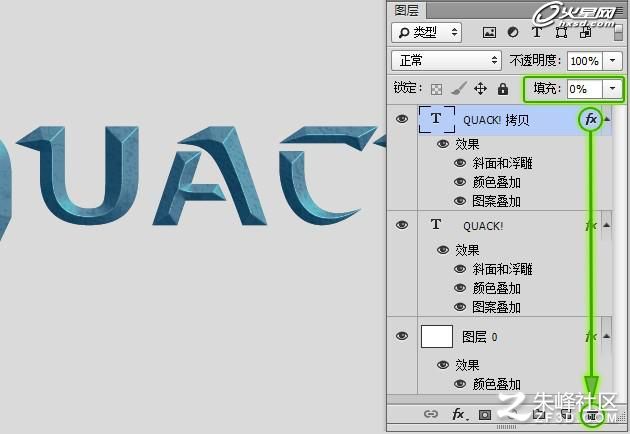This screenshot has height=434, width=630.
Task: Add a layer mask
Action: 485,414
